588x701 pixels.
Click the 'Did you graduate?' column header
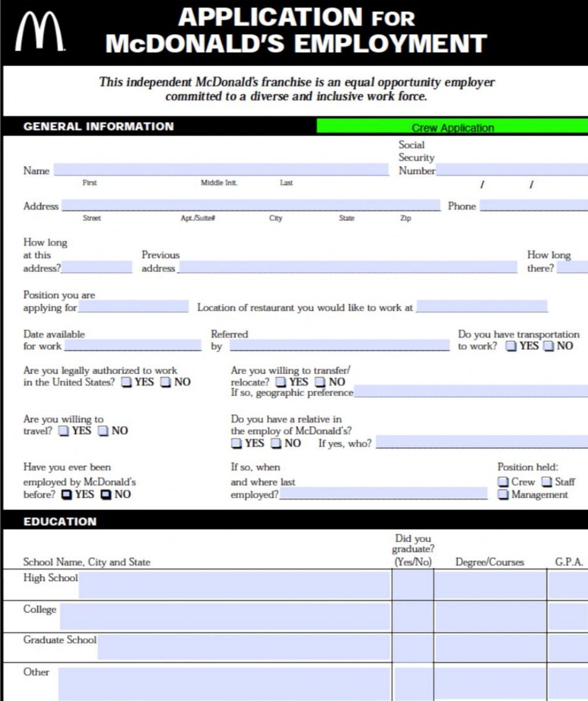(413, 550)
